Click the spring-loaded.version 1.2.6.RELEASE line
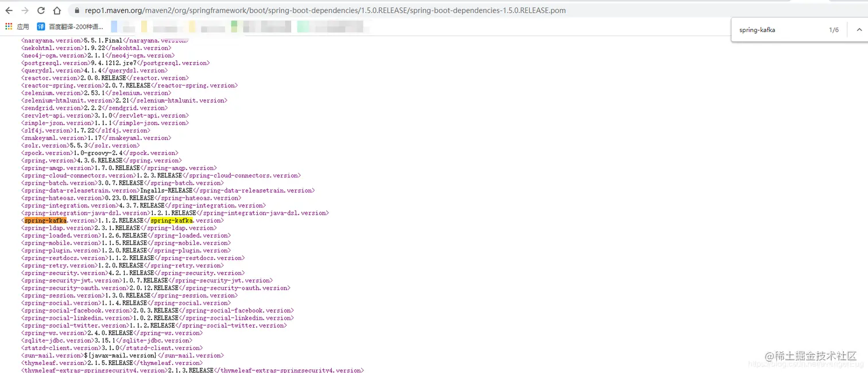 (126, 235)
